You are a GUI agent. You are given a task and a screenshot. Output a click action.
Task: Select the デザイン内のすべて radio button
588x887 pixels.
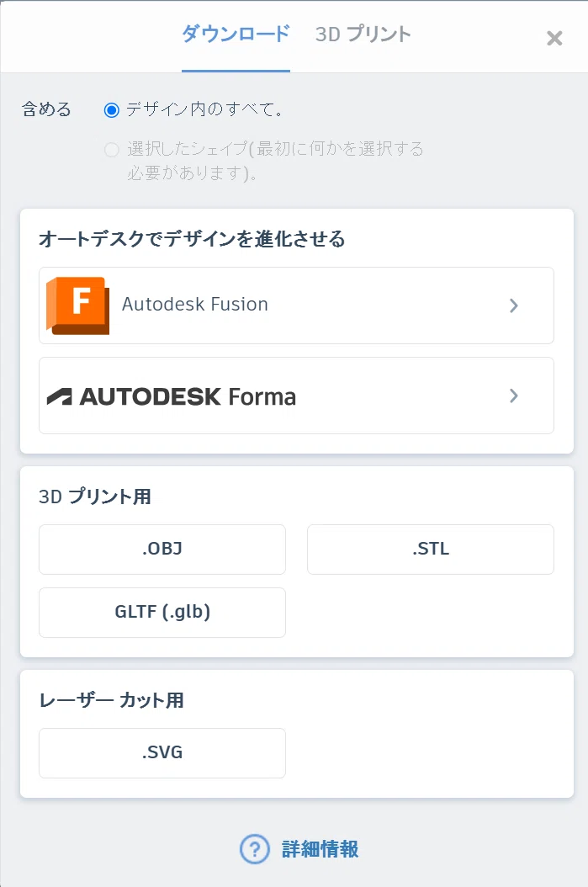click(111, 109)
